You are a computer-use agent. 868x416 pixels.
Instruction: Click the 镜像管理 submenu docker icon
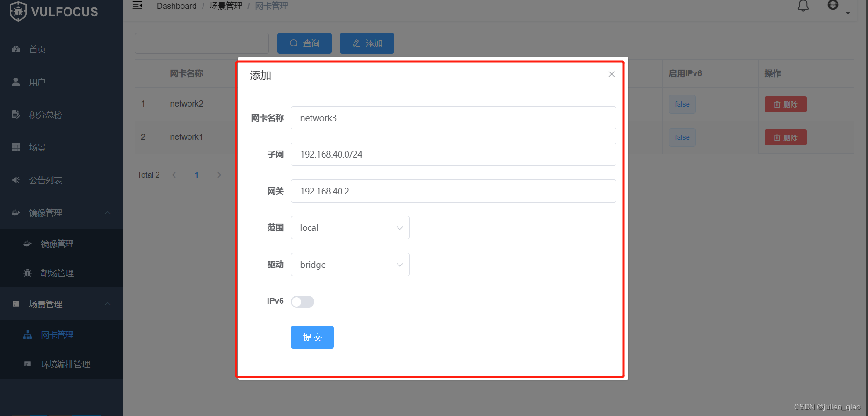pos(28,244)
